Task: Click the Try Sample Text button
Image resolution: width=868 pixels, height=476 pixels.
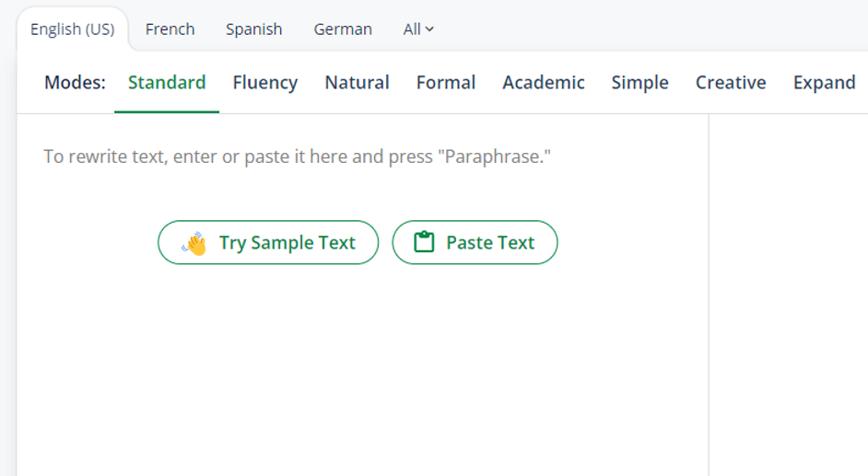Action: tap(268, 242)
